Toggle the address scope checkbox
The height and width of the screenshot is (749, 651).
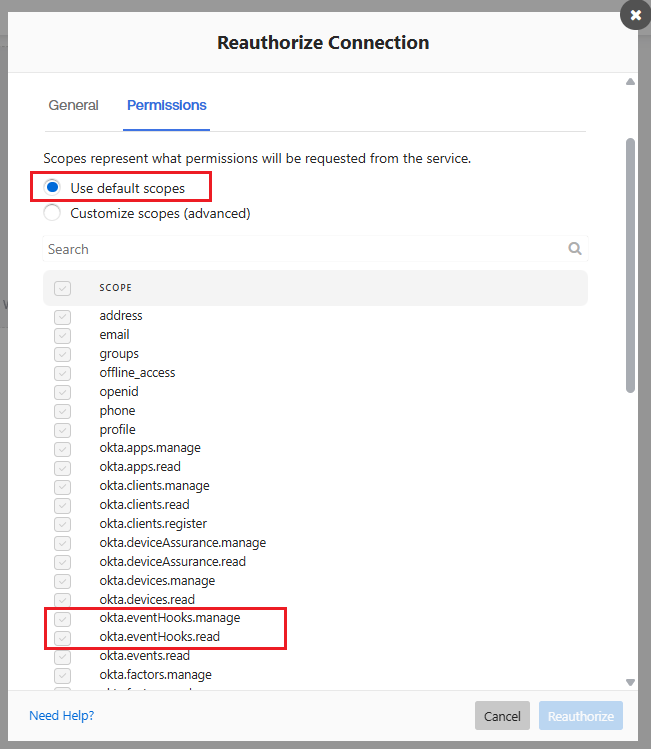coord(63,317)
